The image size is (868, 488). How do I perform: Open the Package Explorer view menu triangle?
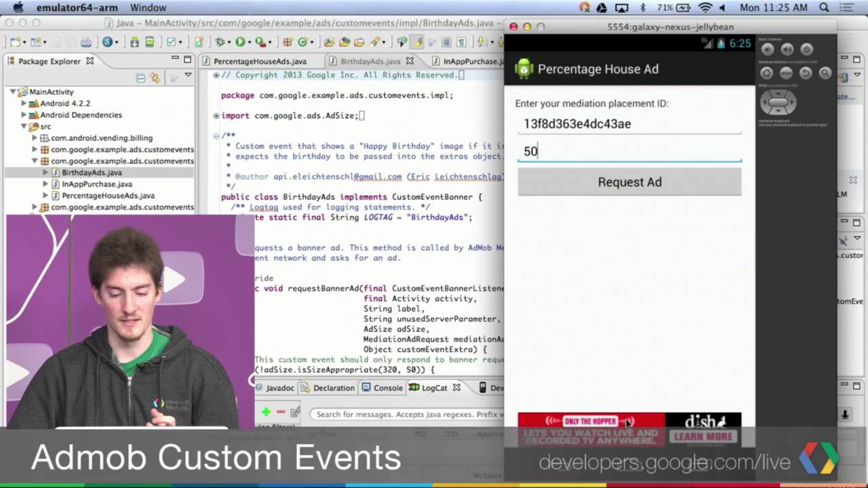(x=188, y=75)
